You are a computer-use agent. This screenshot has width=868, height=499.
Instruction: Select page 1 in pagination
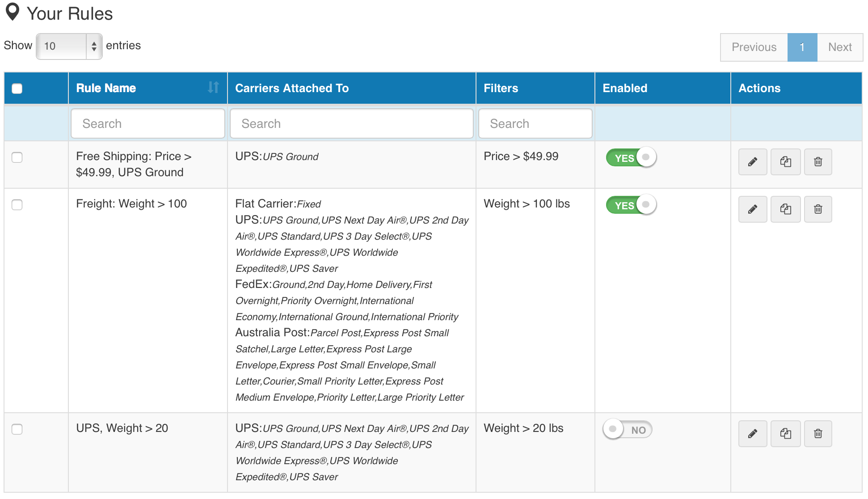pos(802,47)
